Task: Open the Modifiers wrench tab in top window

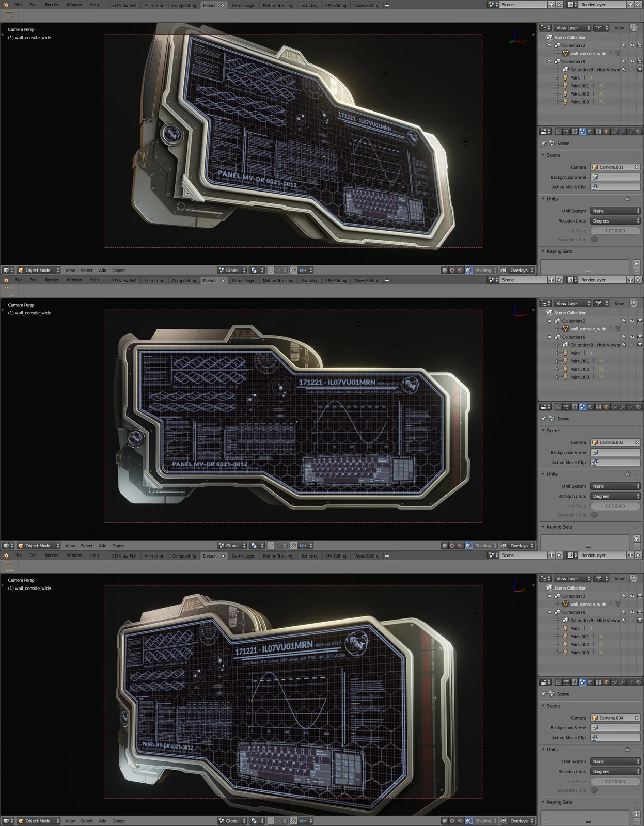Action: 622,132
